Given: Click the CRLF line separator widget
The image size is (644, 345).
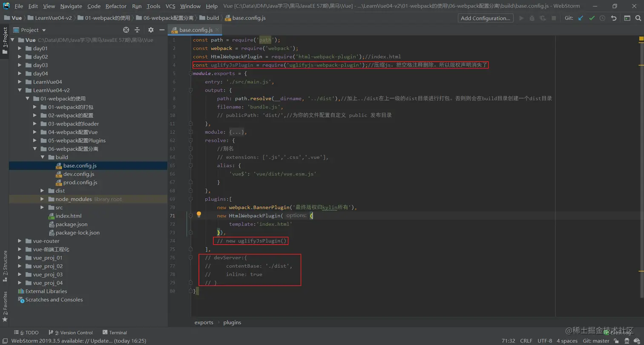Looking at the screenshot, I should coord(526,341).
